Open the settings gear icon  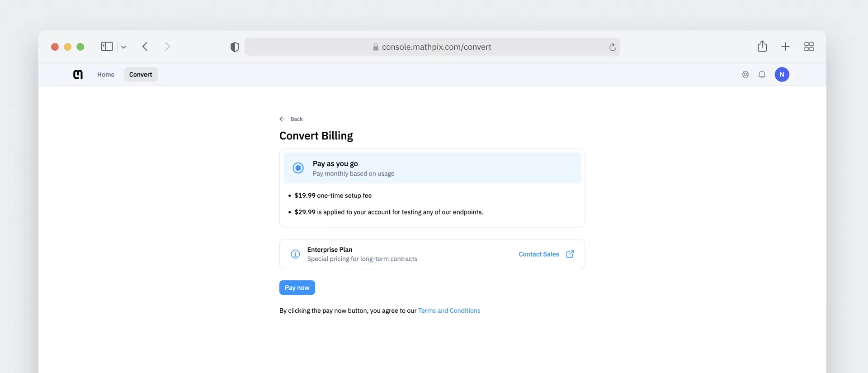click(x=745, y=74)
